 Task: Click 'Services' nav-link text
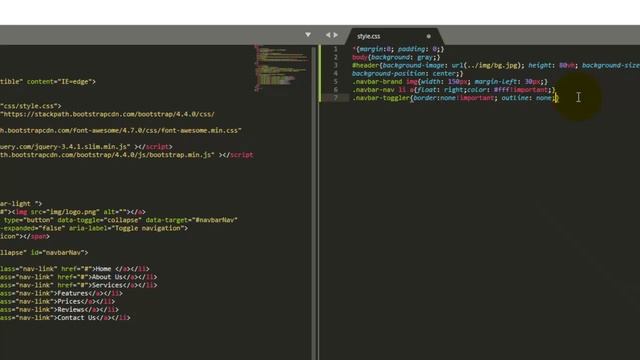coord(107,285)
